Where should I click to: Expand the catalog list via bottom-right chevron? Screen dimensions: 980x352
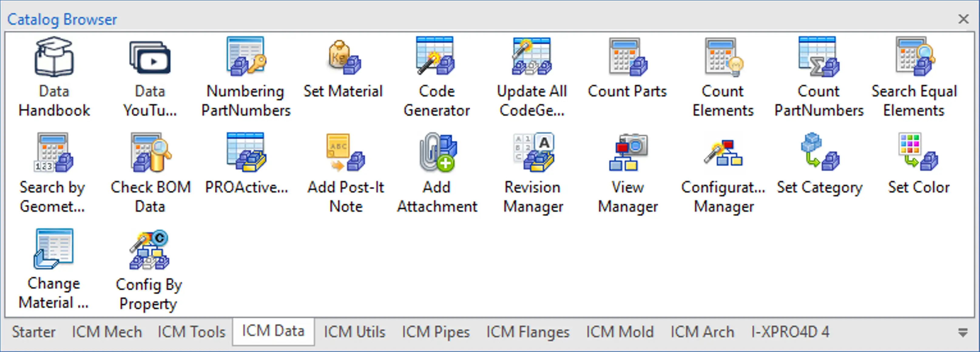963,332
